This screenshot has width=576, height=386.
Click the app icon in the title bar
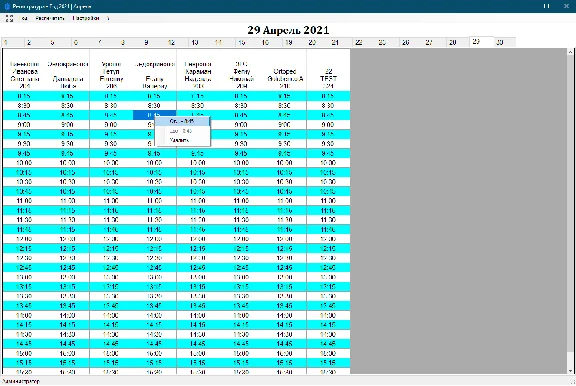(x=7, y=6)
